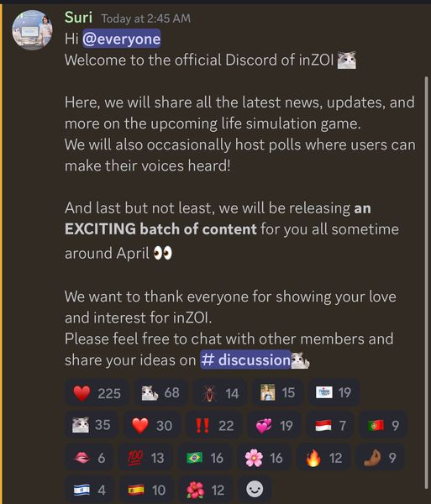Viewport: 431px width, 504px height.
Task: Click the @everyone mention
Action: 122,39
